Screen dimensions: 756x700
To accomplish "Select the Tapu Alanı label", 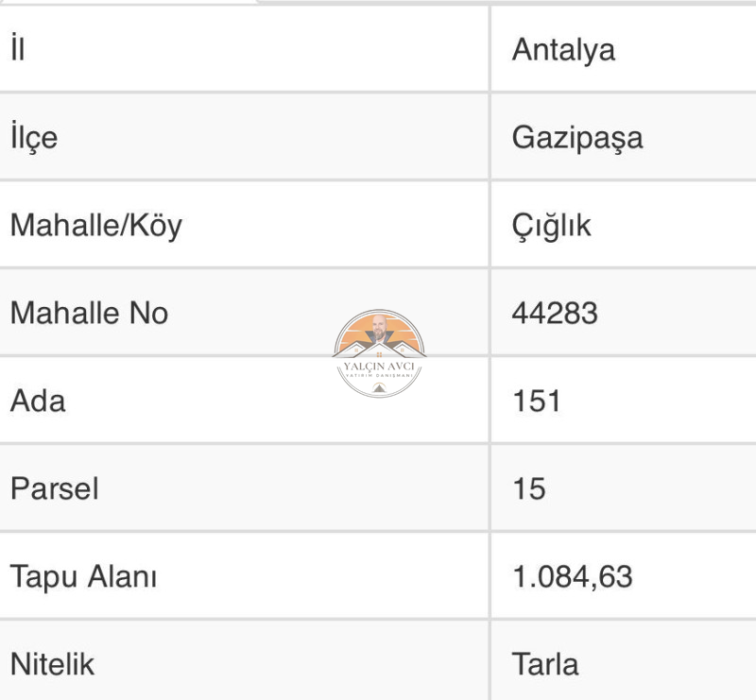I will click(x=83, y=576).
